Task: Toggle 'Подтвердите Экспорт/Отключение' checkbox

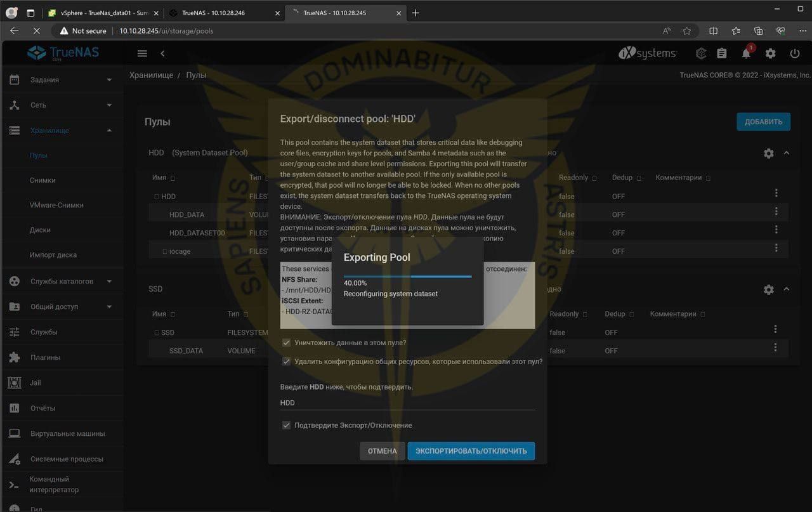Action: (286, 425)
